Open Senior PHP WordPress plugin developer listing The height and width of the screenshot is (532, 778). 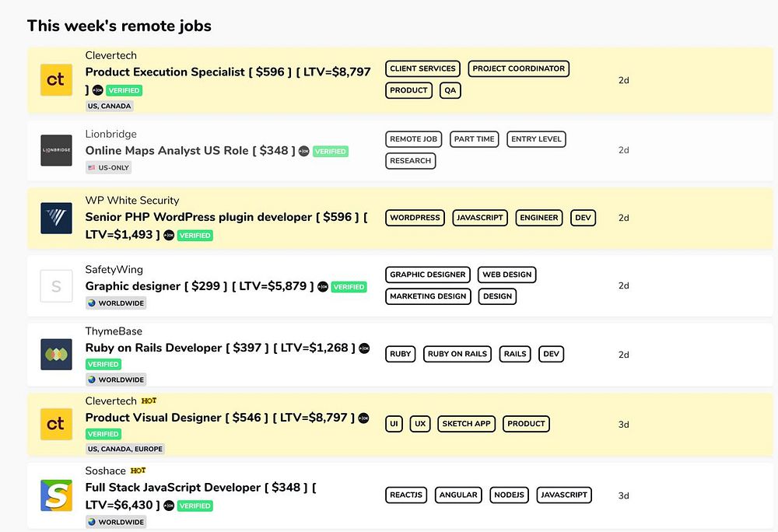tap(226, 226)
